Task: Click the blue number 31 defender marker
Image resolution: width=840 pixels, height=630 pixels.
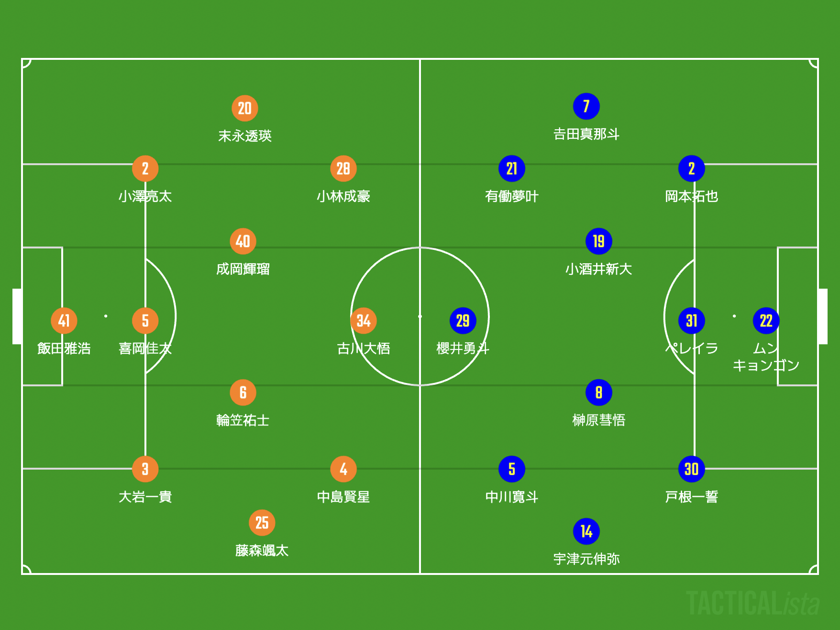Action: coord(691,320)
